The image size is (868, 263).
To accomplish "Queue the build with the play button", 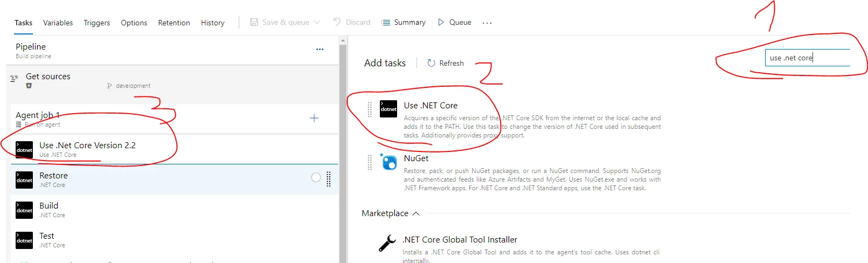I will point(454,22).
